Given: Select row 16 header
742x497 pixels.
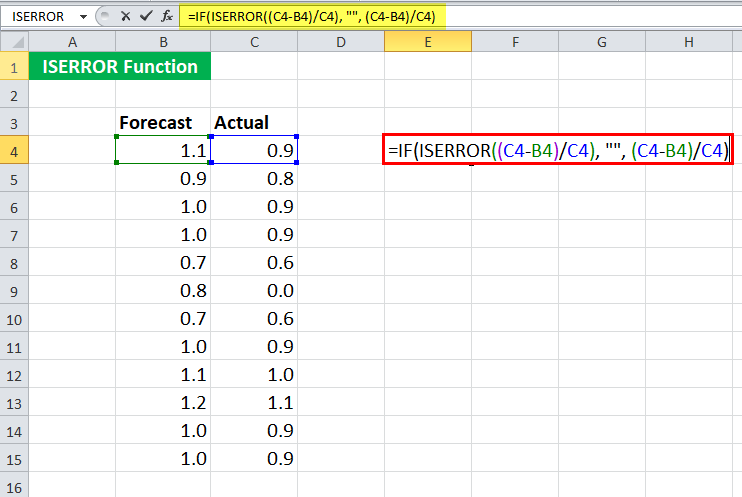Looking at the screenshot, I should tap(14, 486).
